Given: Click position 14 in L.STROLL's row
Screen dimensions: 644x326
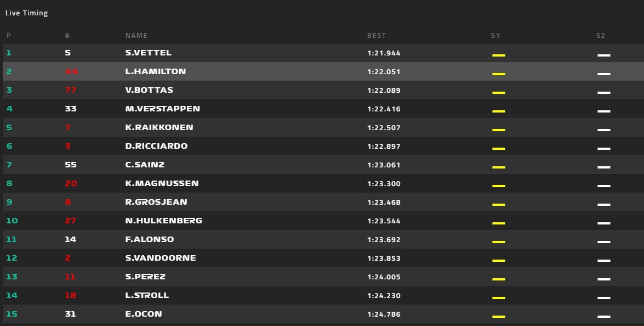Looking at the screenshot, I should click(12, 295).
